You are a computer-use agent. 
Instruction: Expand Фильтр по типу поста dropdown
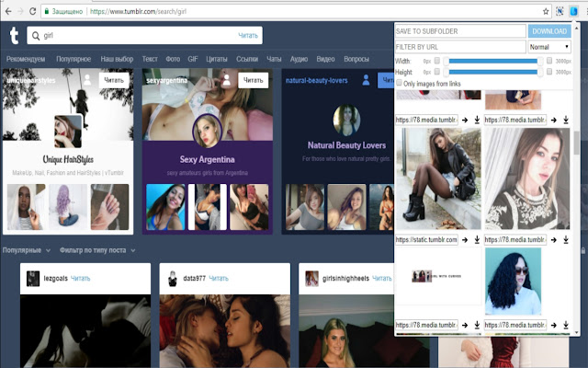click(x=97, y=250)
